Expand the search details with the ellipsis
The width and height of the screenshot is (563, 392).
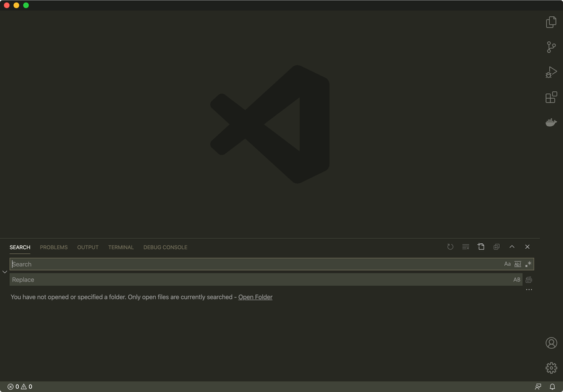(x=529, y=289)
